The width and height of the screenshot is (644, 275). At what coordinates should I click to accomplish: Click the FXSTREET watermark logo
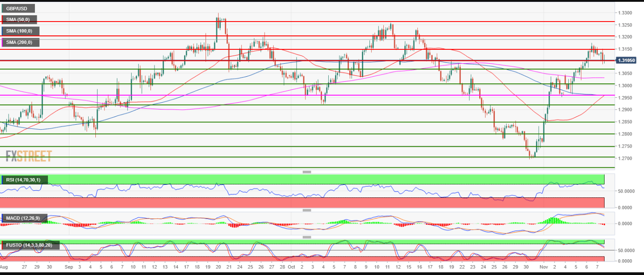click(29, 156)
